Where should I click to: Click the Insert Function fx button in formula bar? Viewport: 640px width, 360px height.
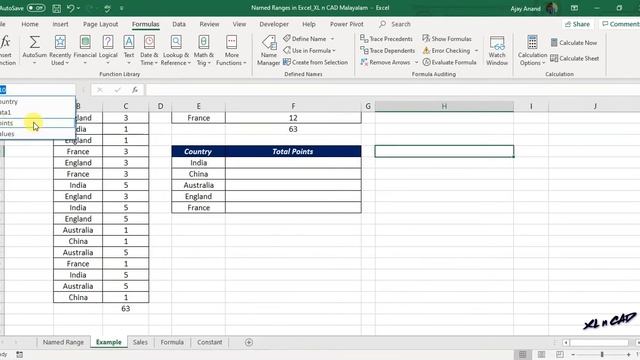pos(135,90)
